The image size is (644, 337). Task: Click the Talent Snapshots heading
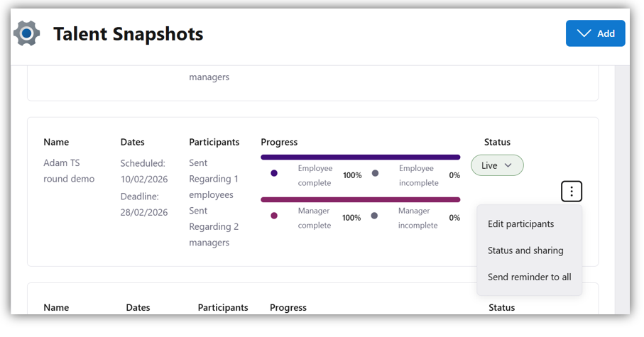128,33
